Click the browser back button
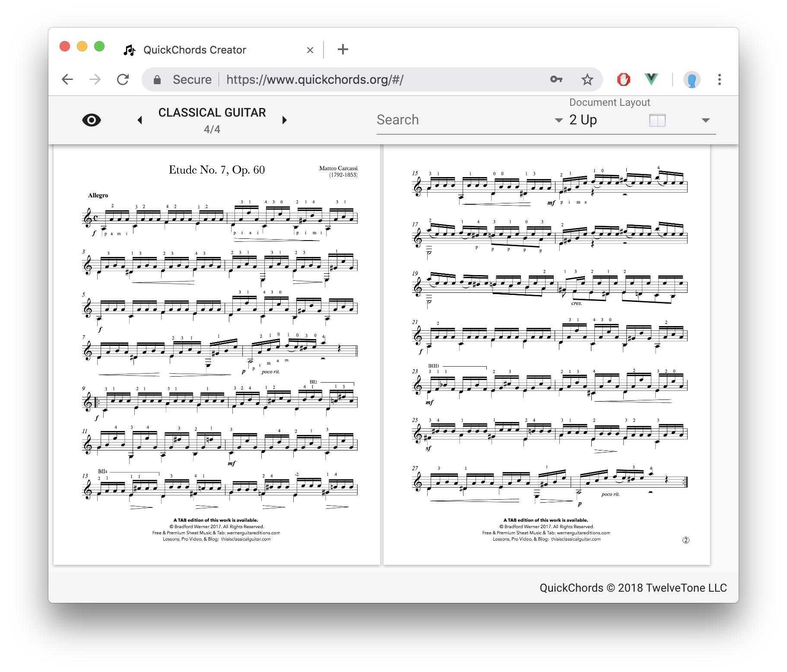 coord(67,79)
